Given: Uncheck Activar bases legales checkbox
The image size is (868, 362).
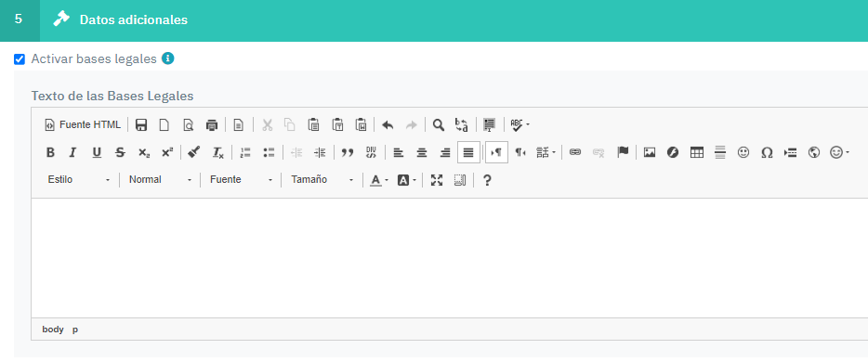Looking at the screenshot, I should point(20,59).
